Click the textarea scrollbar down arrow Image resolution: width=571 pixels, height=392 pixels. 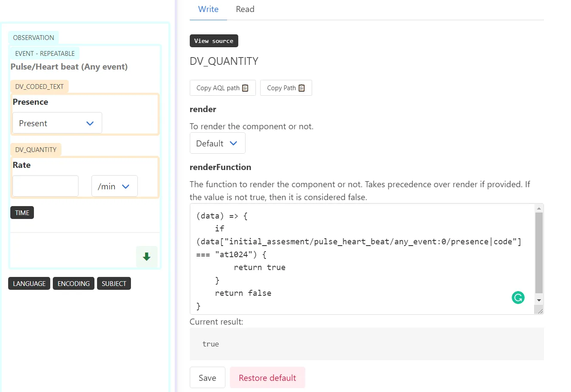pyautogui.click(x=539, y=301)
